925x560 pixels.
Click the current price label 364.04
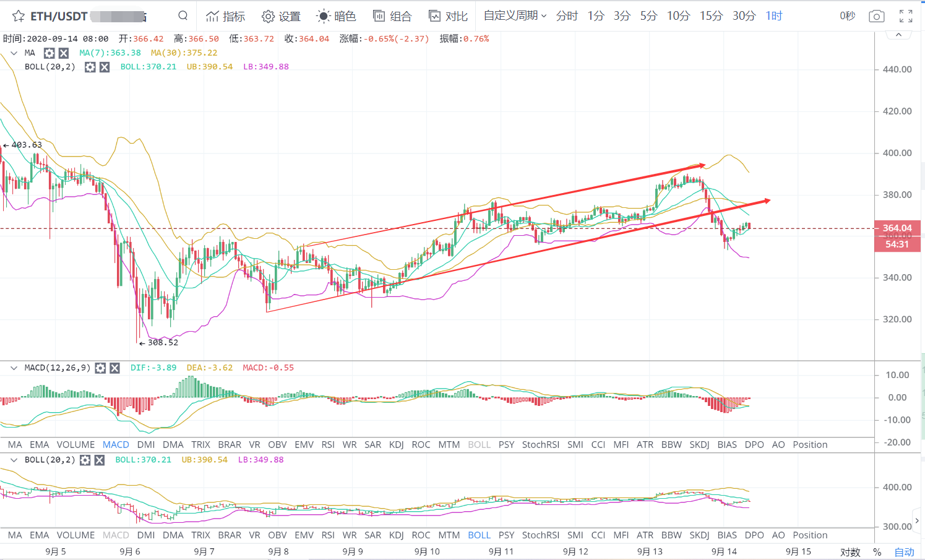point(897,228)
